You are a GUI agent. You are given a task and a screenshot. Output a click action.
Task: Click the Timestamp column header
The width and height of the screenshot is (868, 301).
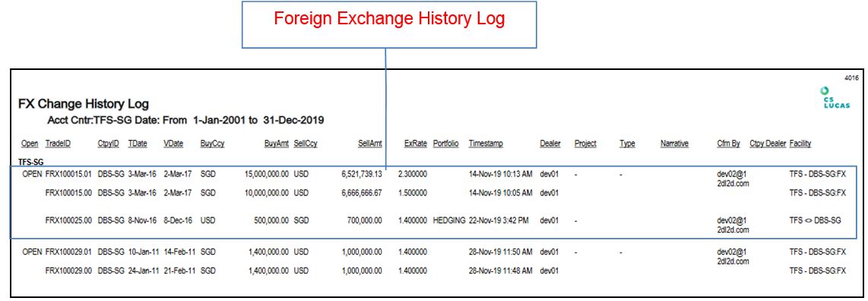(x=486, y=144)
